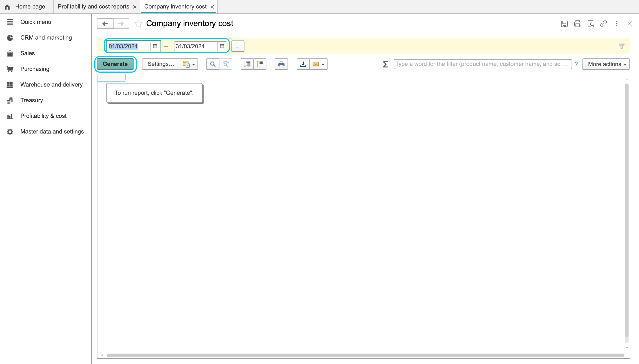Click the forward navigation arrow
This screenshot has height=364, width=639.
[x=121, y=24]
